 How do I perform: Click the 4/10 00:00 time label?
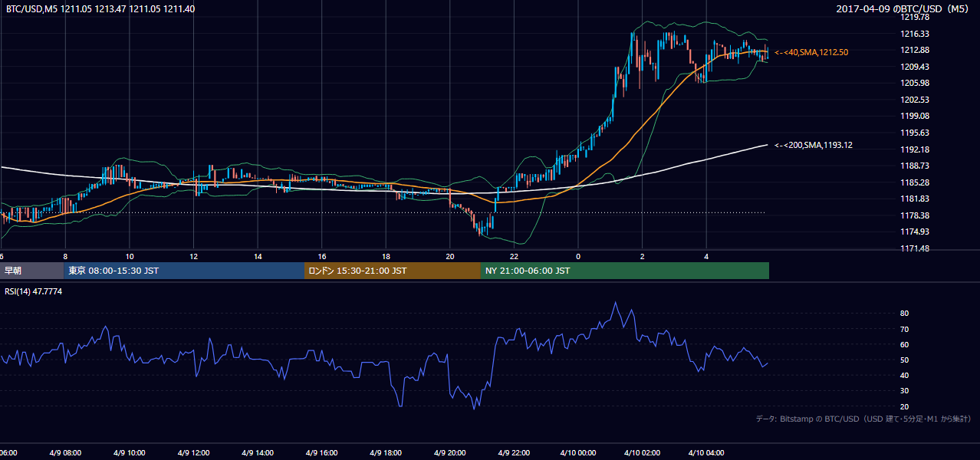point(577,453)
